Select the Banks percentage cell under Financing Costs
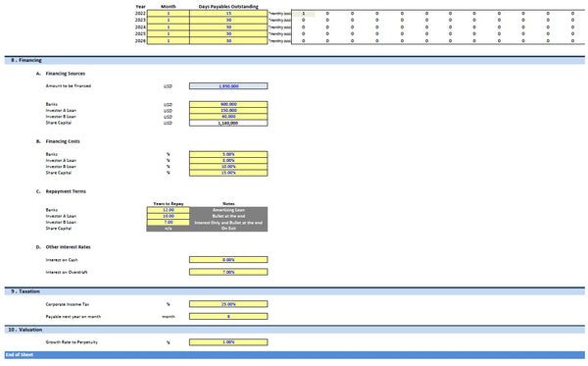The height and width of the screenshot is (366, 588). pos(228,154)
